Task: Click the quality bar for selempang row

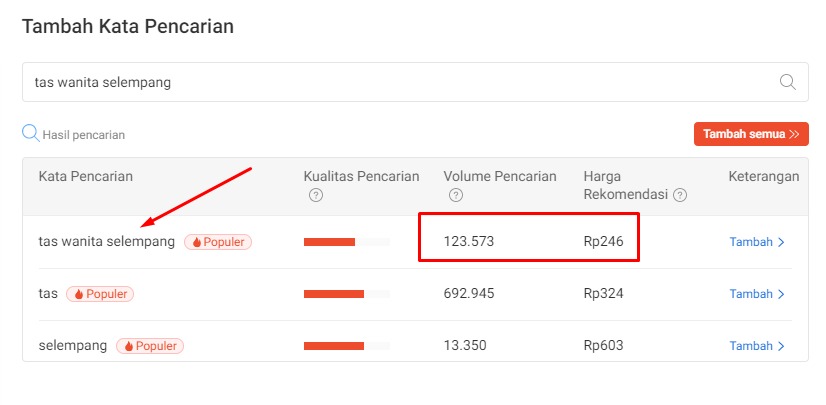Action: [x=346, y=346]
